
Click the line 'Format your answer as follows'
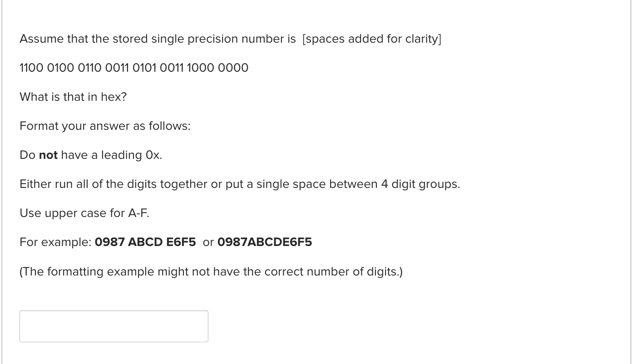tap(104, 126)
